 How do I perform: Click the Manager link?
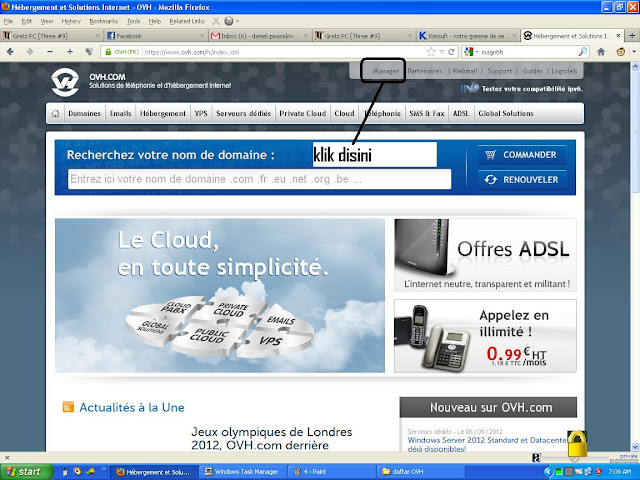[x=386, y=71]
